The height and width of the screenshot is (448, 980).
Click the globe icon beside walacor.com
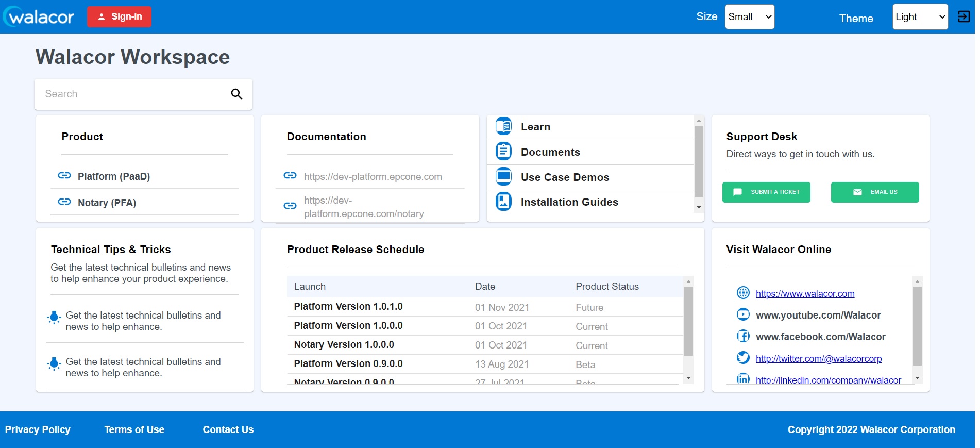743,293
